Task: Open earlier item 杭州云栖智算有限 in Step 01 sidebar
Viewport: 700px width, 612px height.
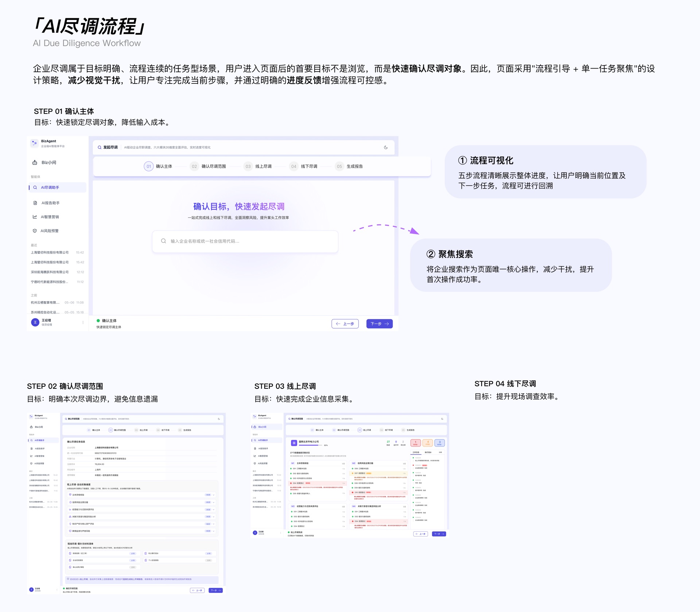Action: click(57, 303)
